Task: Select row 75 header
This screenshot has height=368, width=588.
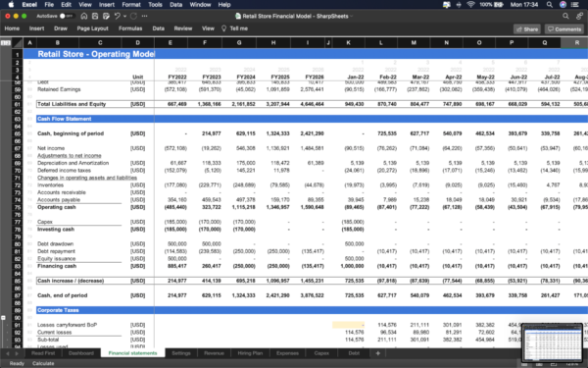Action: 18,207
